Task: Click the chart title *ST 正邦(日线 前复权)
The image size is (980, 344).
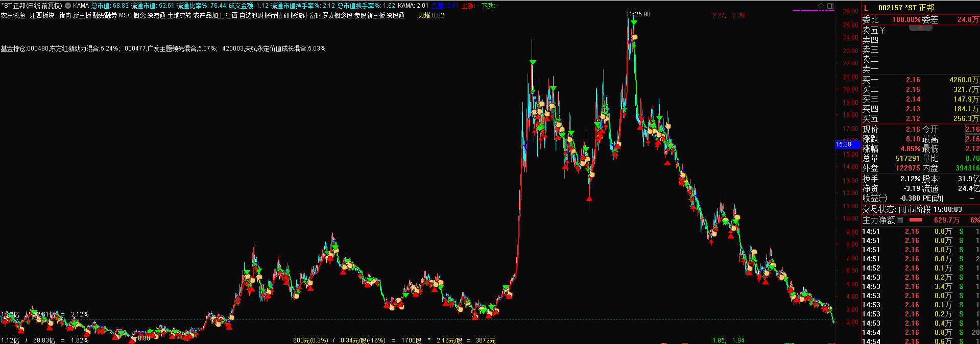Action: [x=32, y=6]
